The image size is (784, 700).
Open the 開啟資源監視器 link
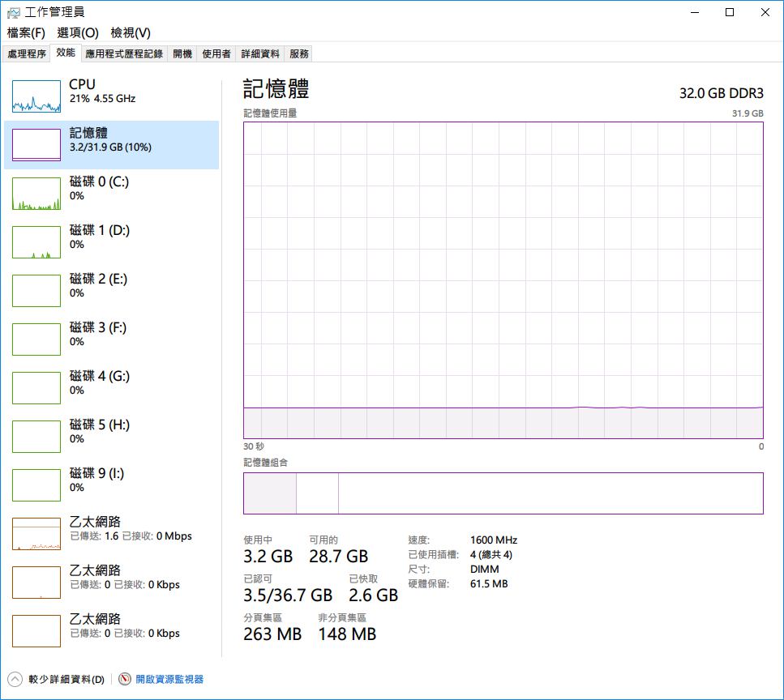(169, 679)
